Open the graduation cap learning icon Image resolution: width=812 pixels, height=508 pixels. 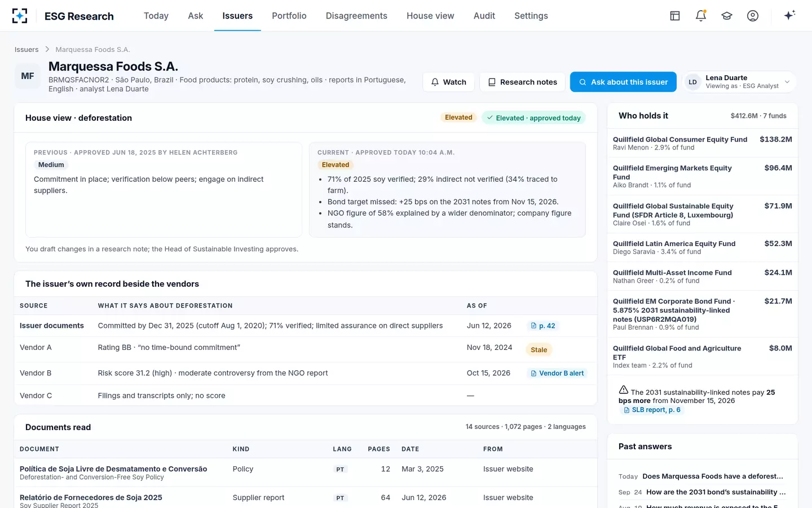click(x=727, y=16)
